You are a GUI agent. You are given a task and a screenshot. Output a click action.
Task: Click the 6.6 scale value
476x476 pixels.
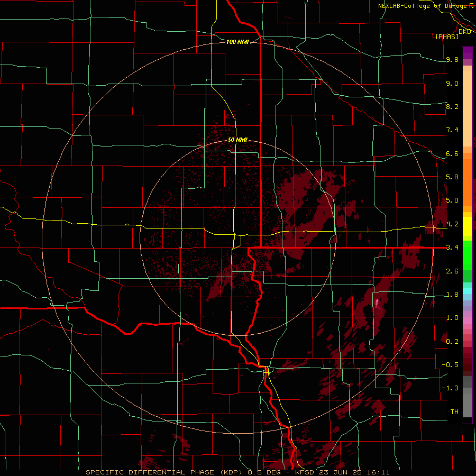point(452,153)
